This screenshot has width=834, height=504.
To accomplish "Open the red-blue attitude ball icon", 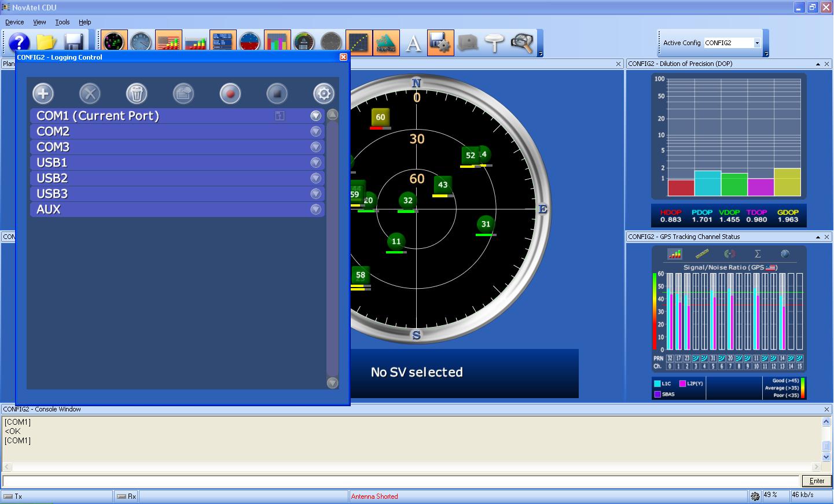I will pyautogui.click(x=250, y=43).
